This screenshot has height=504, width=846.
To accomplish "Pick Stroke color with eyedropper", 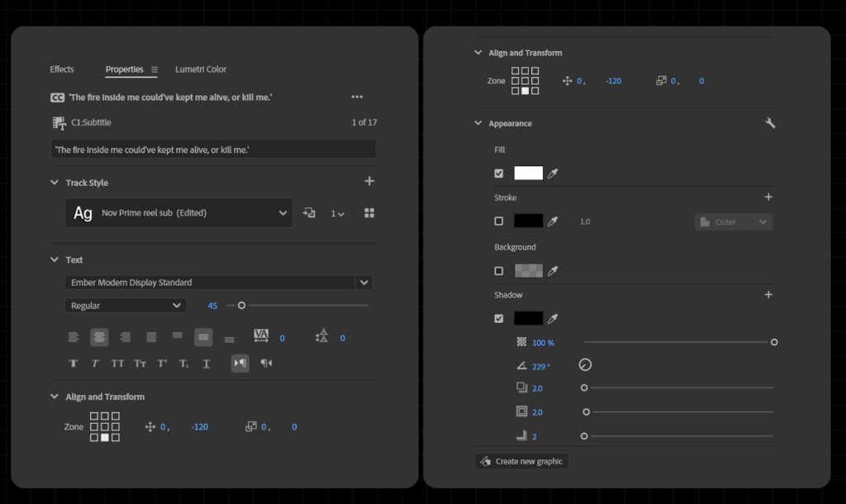I will click(553, 221).
